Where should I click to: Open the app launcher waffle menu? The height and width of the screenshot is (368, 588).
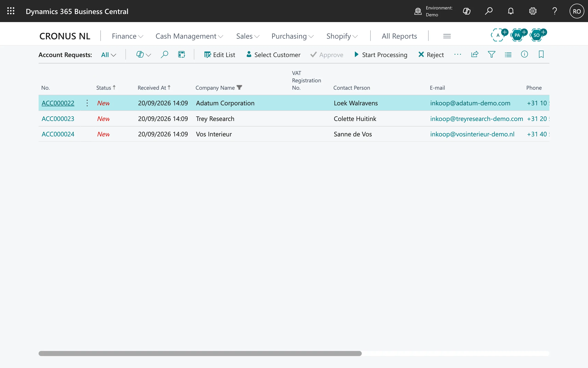tap(11, 11)
